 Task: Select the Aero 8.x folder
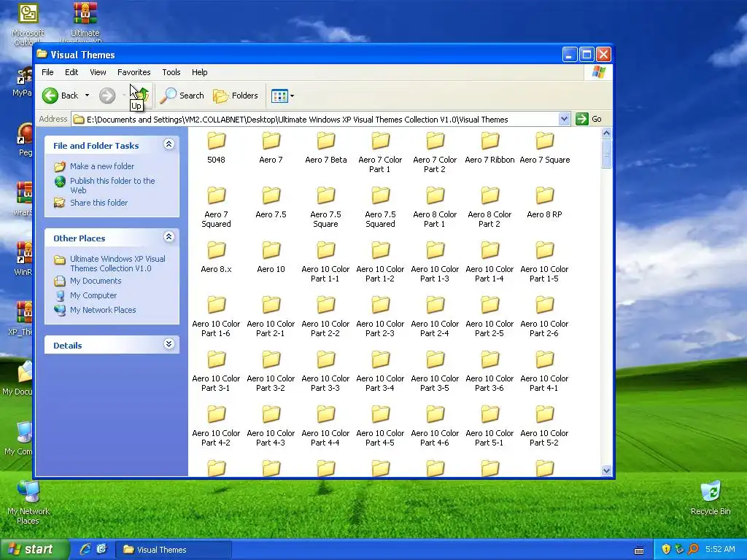216,257
